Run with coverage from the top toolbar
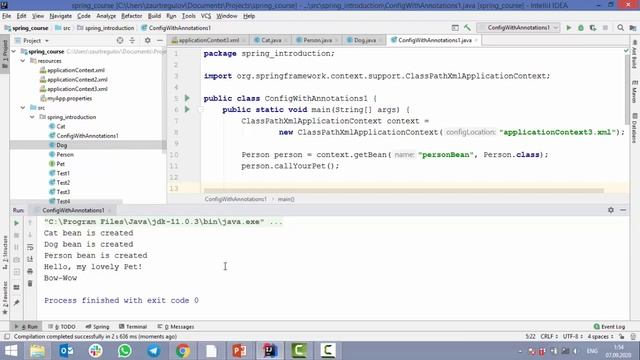The width and height of the screenshot is (640, 360). [x=593, y=28]
